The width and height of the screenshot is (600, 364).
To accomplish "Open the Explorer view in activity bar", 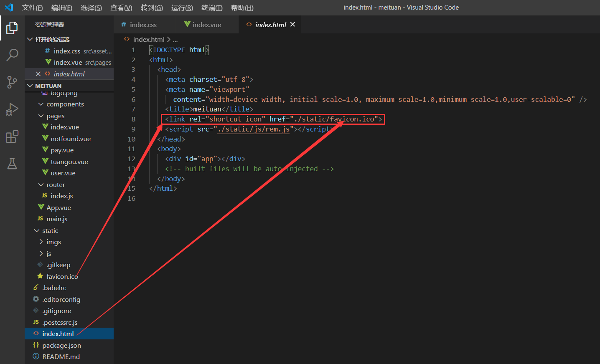I will click(x=12, y=28).
